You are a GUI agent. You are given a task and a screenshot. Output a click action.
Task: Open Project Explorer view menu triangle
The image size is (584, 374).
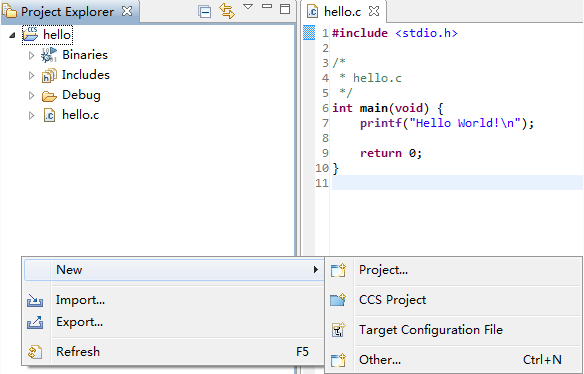pos(248,7)
